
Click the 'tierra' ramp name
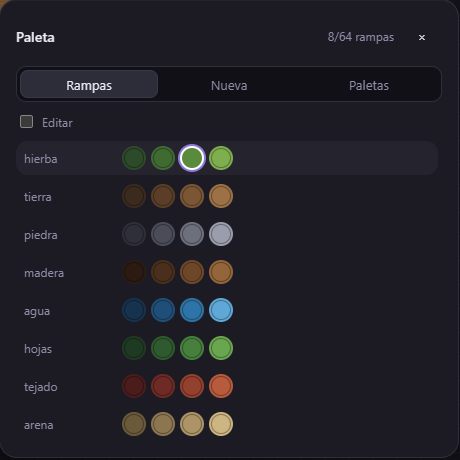(38, 197)
